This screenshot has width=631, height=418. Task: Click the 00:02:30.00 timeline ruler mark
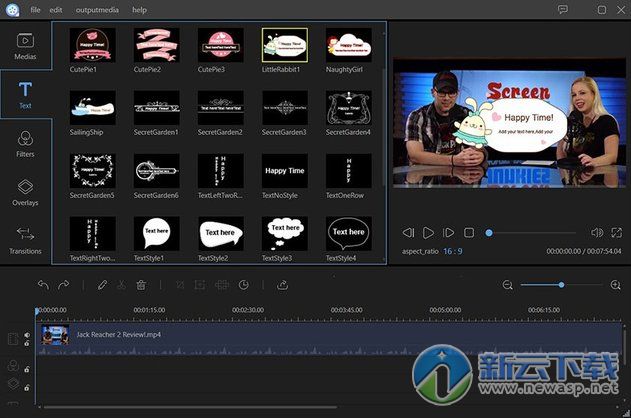click(x=248, y=310)
